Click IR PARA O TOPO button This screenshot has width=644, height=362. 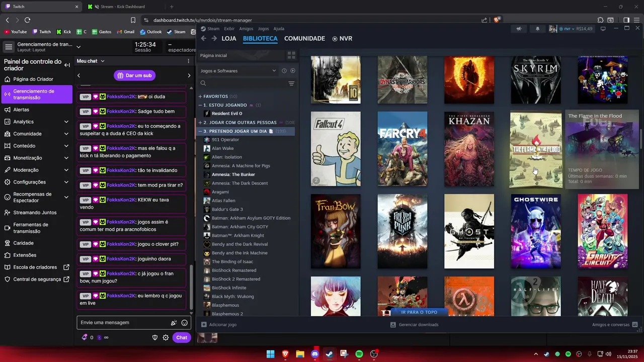pos(419,312)
